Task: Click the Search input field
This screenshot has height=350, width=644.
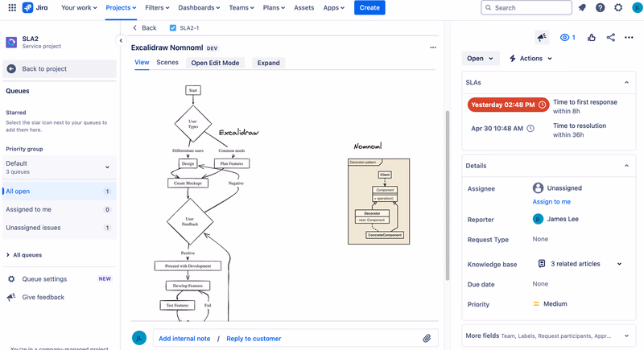Action: pos(526,7)
